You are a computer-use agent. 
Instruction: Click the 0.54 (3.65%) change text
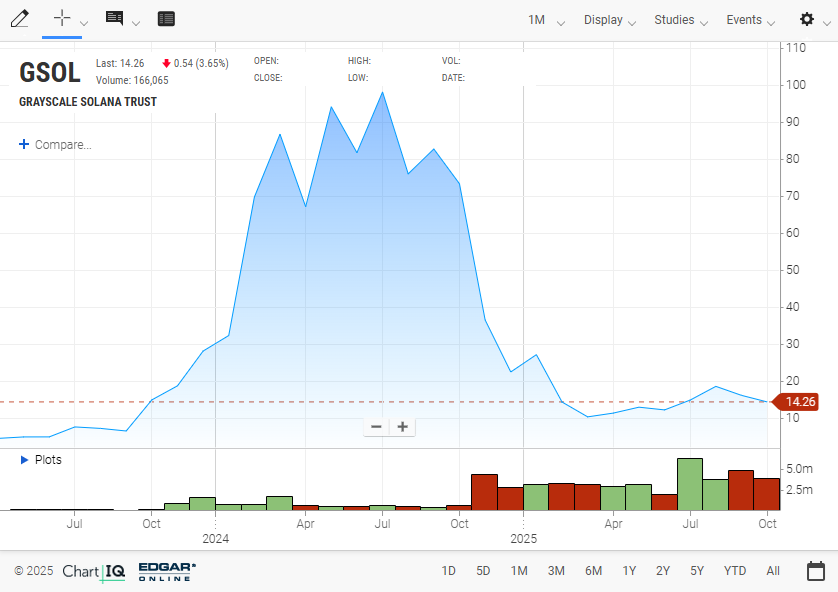pyautogui.click(x=201, y=63)
